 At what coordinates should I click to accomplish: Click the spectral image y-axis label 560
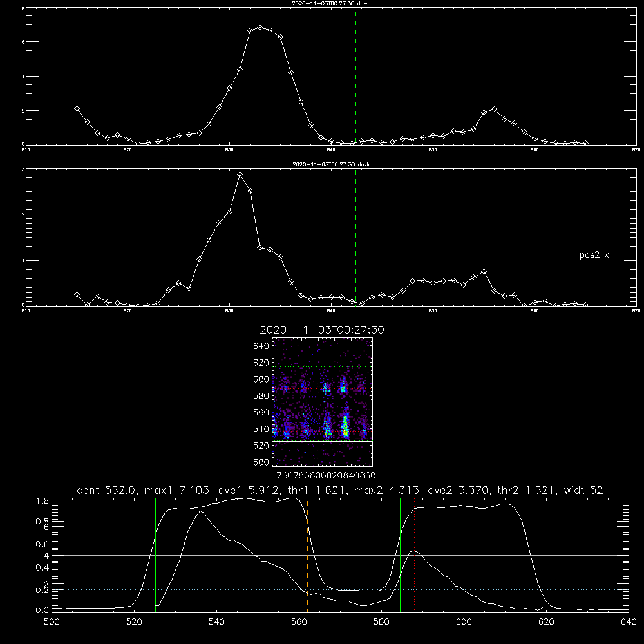[x=261, y=412]
